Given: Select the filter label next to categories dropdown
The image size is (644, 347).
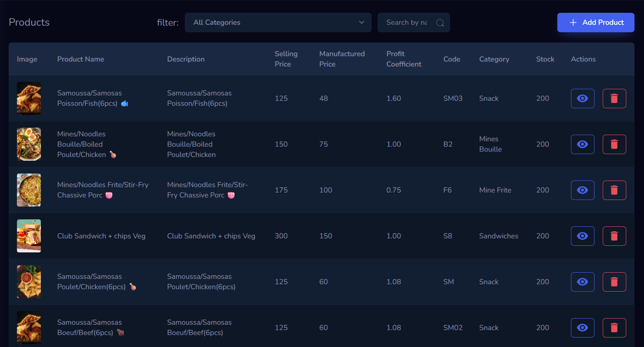Looking at the screenshot, I should point(167,22).
